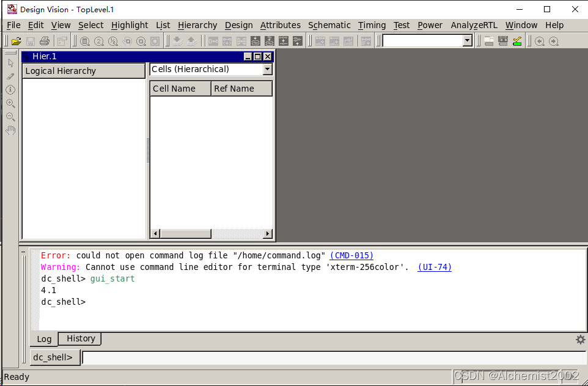Click the cell table scroll right arrow

coord(267,233)
